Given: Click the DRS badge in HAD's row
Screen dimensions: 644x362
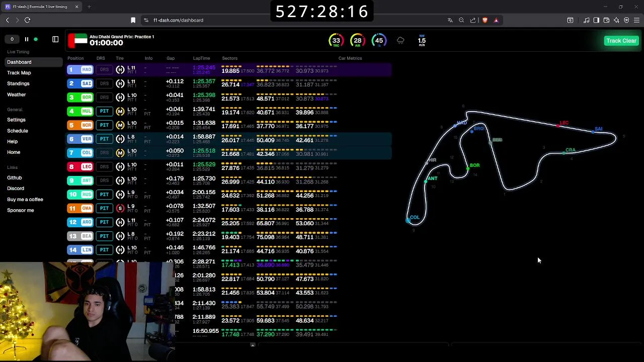Looking at the screenshot, I should tap(104, 70).
